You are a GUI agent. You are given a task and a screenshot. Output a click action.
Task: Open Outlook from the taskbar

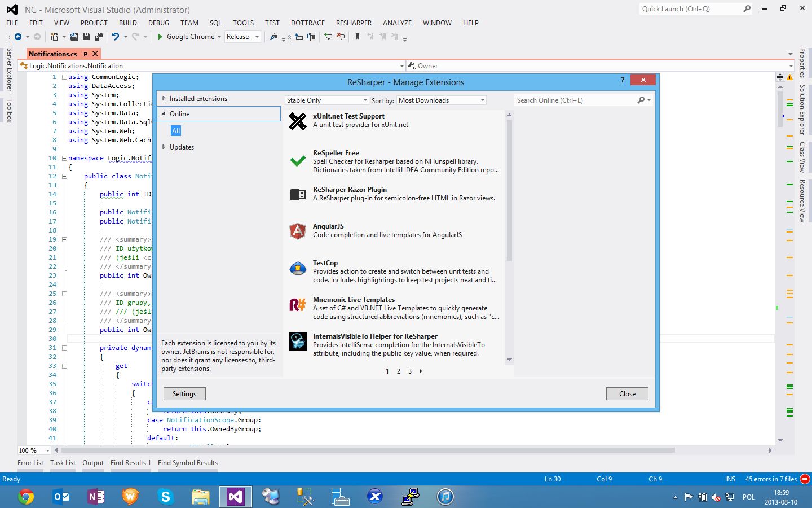[61, 497]
